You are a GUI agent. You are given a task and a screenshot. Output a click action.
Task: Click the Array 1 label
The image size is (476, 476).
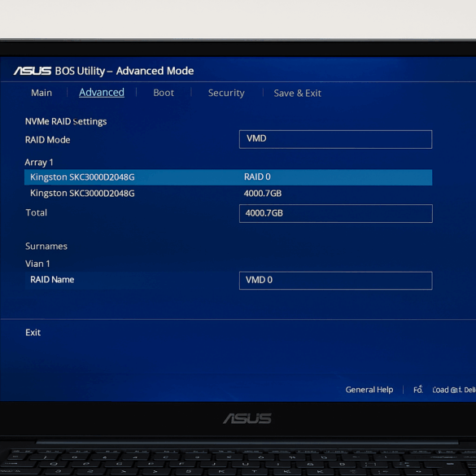39,163
